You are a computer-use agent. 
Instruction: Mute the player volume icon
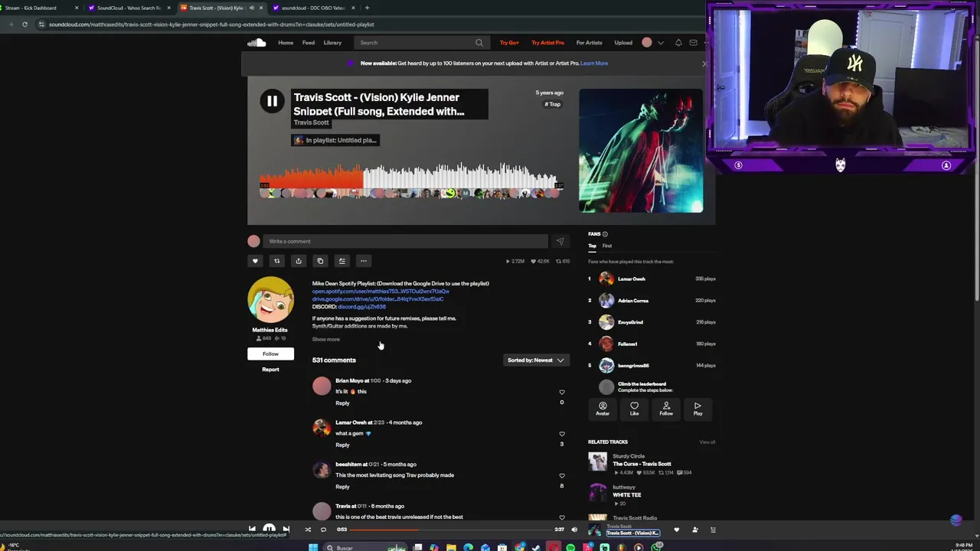point(574,530)
